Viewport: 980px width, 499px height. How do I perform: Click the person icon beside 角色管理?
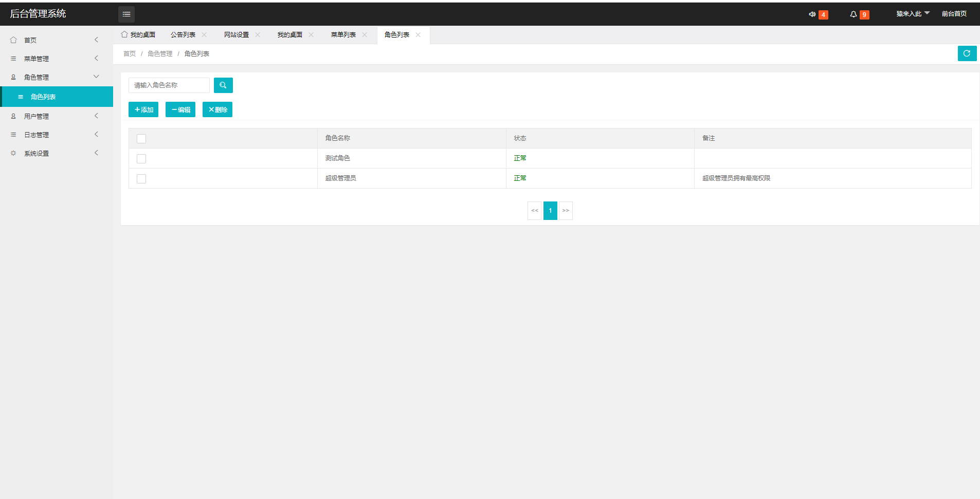[13, 77]
